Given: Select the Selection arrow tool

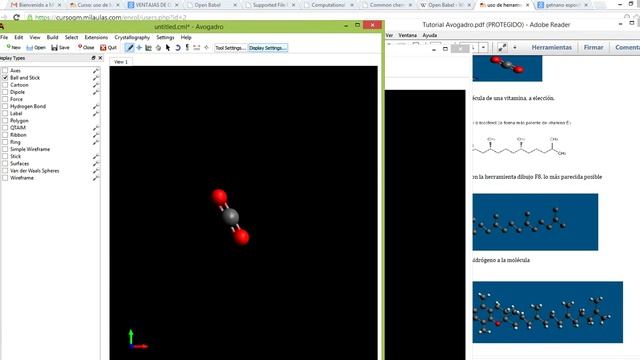Looking at the screenshot, I should coord(168,48).
